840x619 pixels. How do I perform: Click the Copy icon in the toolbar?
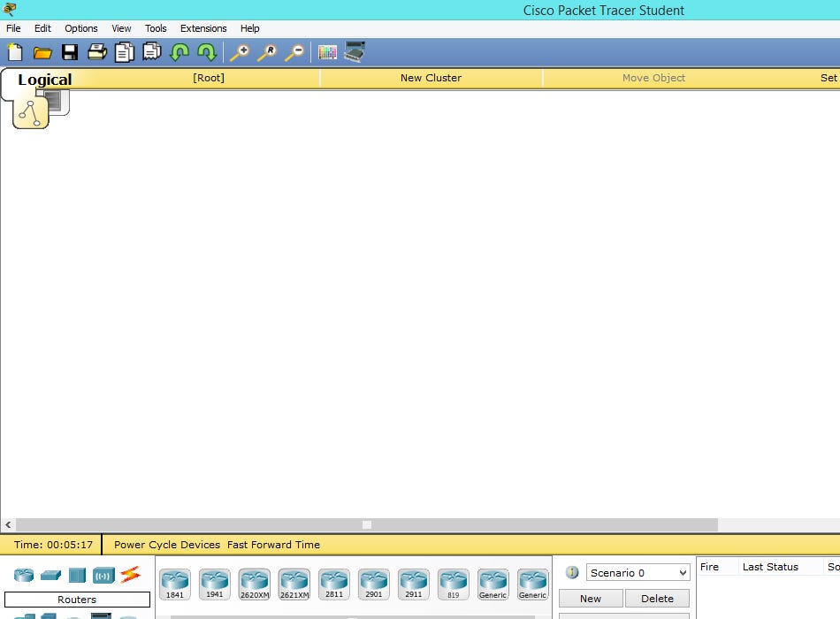point(125,52)
